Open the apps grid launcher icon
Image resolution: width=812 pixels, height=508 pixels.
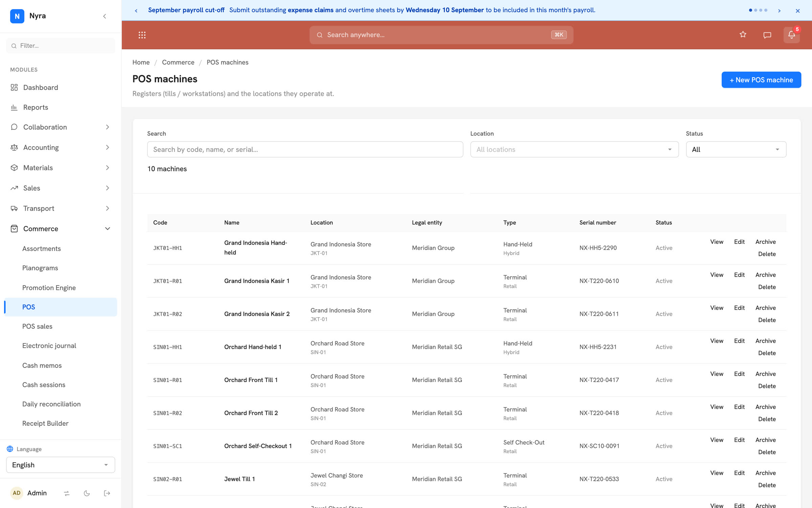pos(142,35)
